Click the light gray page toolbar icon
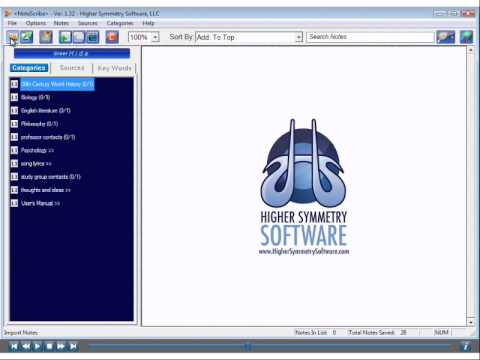This screenshot has height=360, width=480. point(79,37)
